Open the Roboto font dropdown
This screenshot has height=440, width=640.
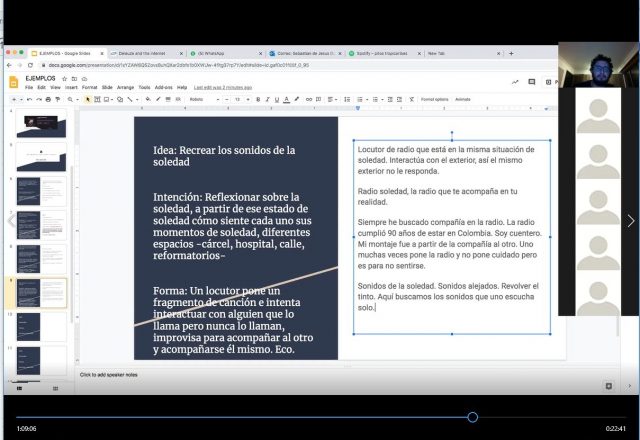[x=204, y=100]
